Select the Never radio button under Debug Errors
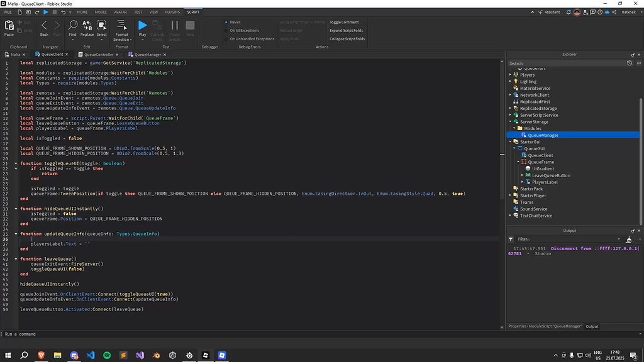644x362 pixels. [227, 21]
